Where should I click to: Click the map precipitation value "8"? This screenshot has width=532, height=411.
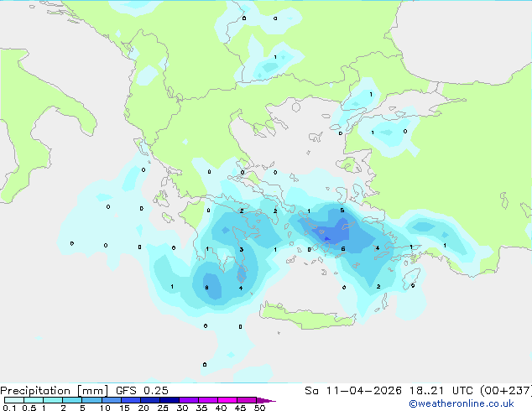click(x=206, y=288)
